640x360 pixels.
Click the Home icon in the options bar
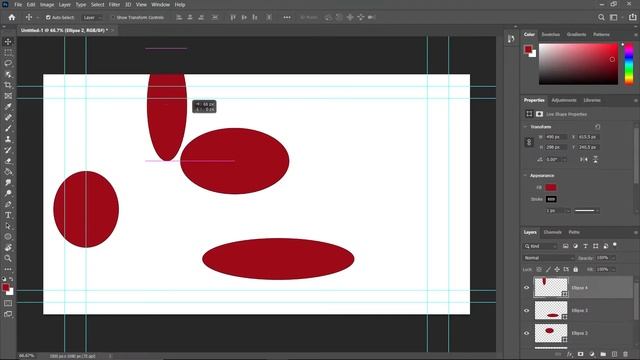(12, 17)
